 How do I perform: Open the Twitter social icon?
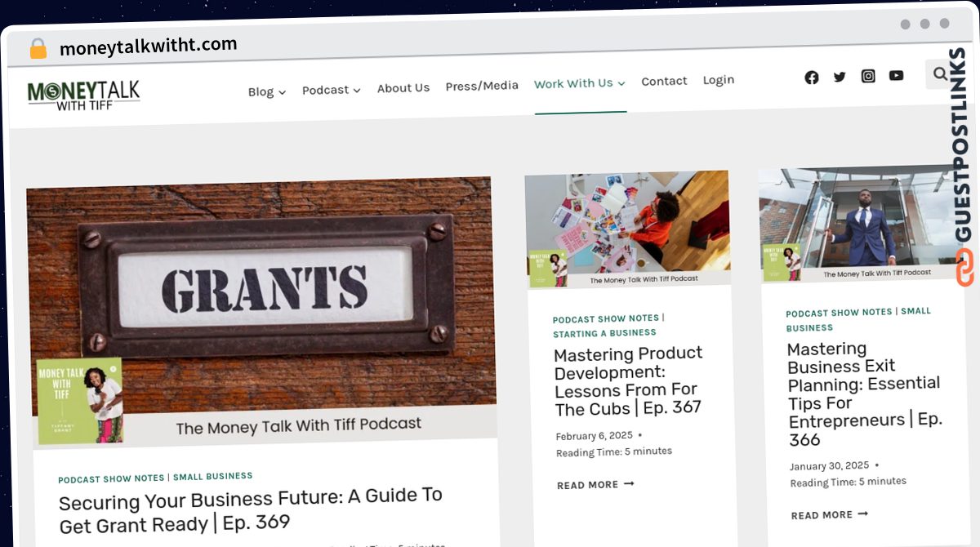coord(840,77)
